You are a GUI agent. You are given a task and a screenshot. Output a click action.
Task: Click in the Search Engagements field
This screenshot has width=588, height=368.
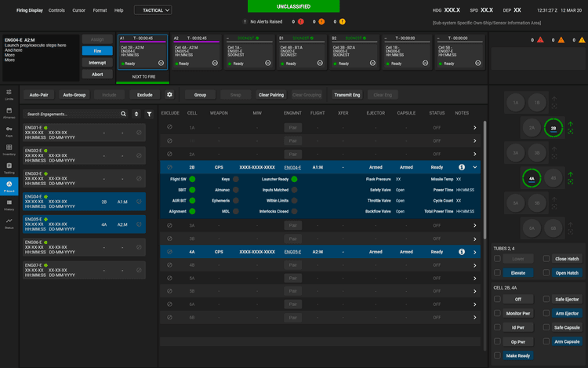tap(71, 114)
